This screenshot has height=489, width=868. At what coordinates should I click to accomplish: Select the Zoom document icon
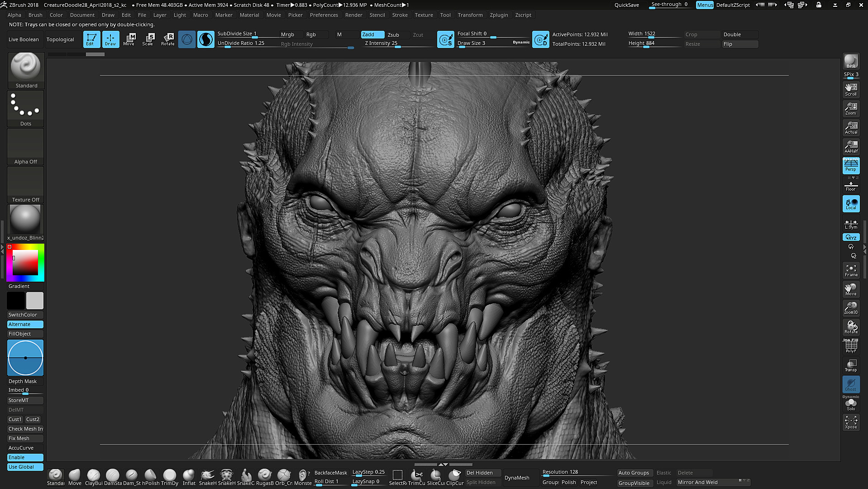(851, 108)
